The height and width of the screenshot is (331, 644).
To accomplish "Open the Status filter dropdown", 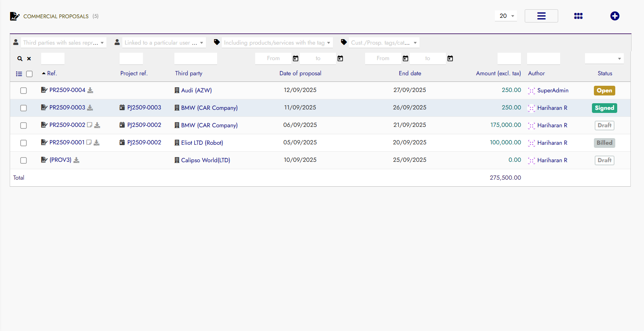I will pos(604,59).
